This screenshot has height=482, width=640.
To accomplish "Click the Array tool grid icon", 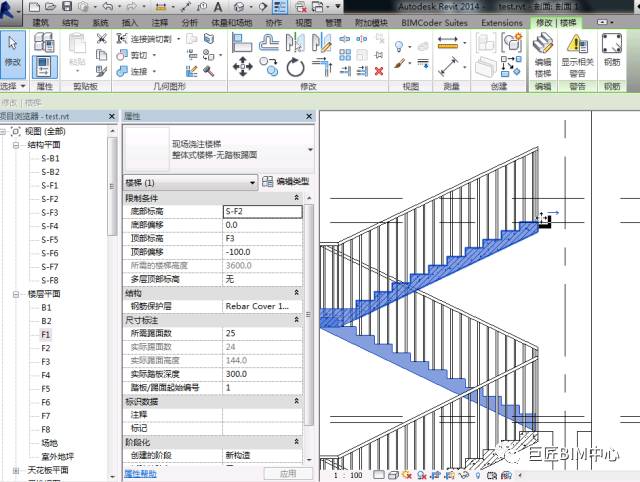I will click(x=345, y=55).
